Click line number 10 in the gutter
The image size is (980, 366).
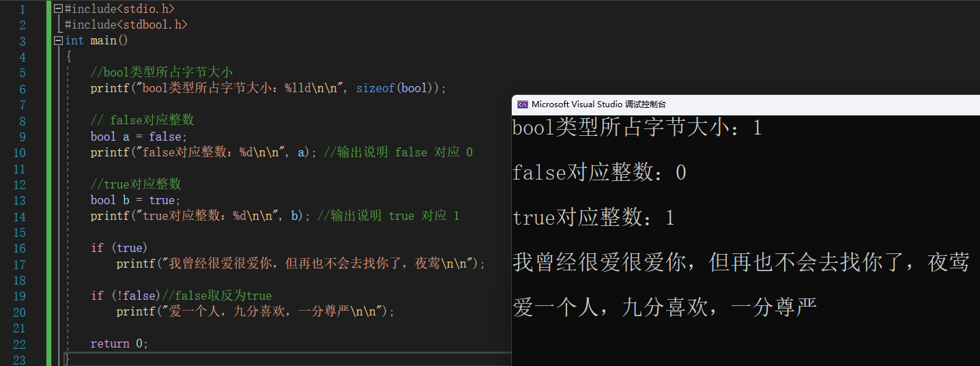(x=18, y=152)
